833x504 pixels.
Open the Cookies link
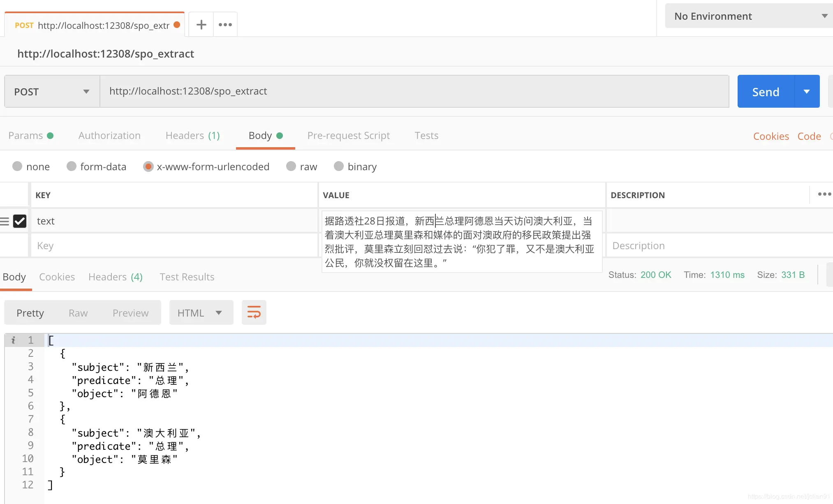[771, 136]
